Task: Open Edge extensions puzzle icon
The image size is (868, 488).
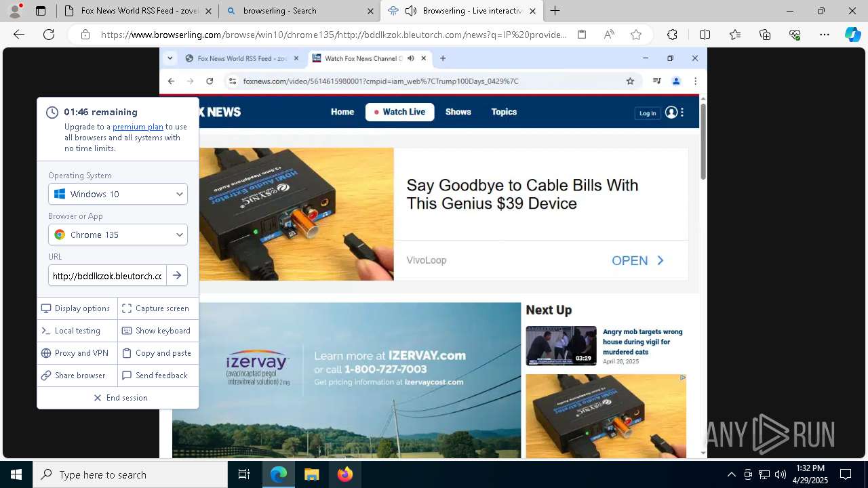Action: click(672, 35)
